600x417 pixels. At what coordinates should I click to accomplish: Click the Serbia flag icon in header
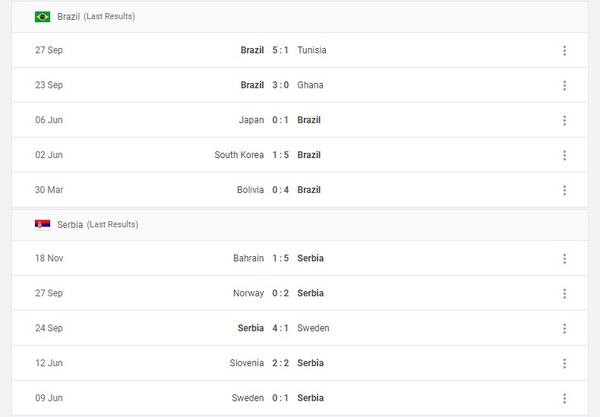pos(43,225)
